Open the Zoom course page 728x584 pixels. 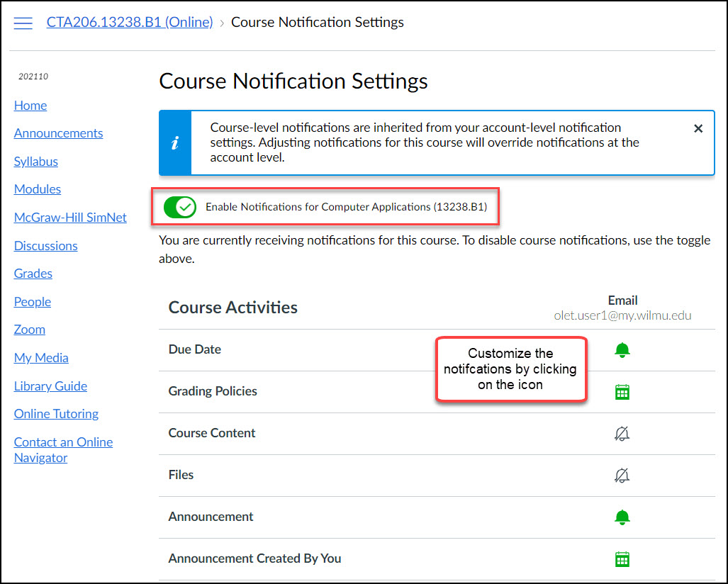pos(29,329)
